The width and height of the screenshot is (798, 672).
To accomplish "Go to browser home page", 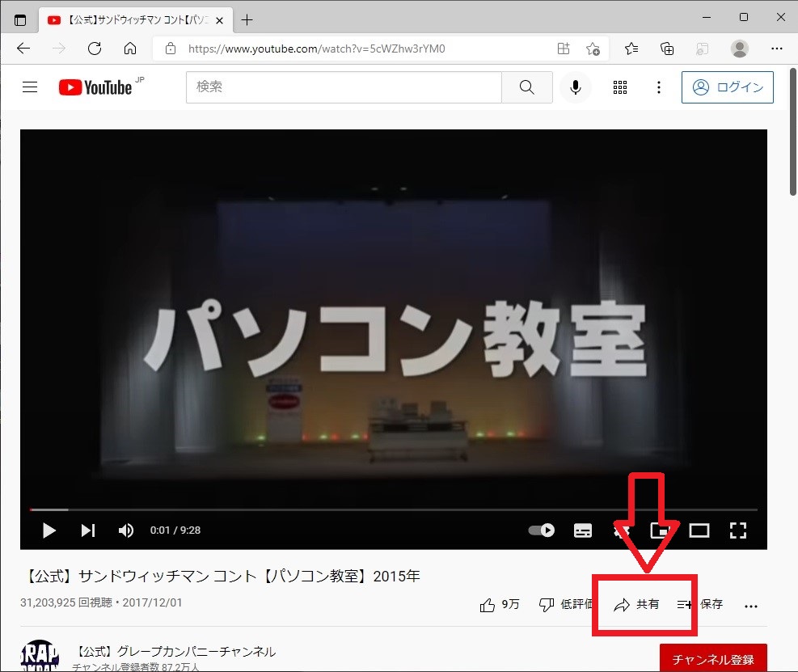I will (130, 49).
